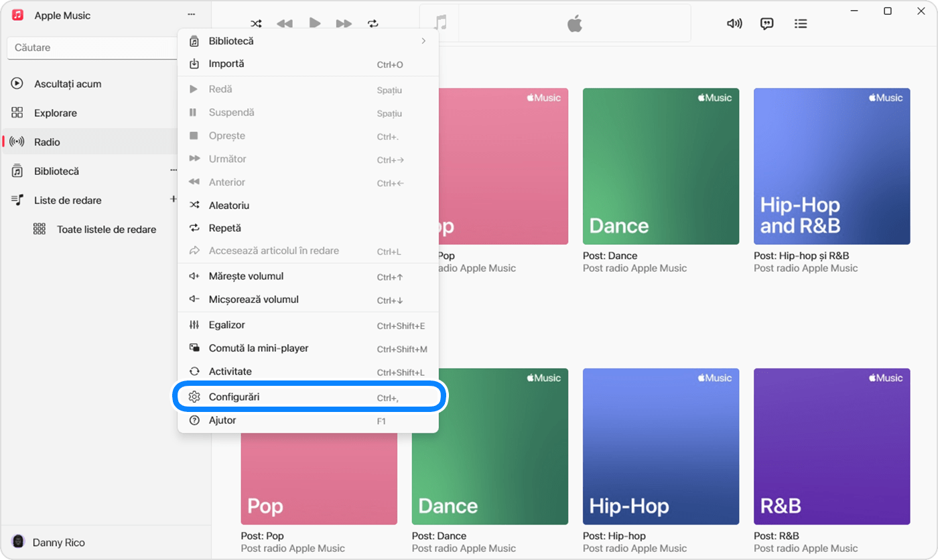Screen dimensions: 938x560
Task: Toggle Aleatoriu in the menu
Action: 308,205
